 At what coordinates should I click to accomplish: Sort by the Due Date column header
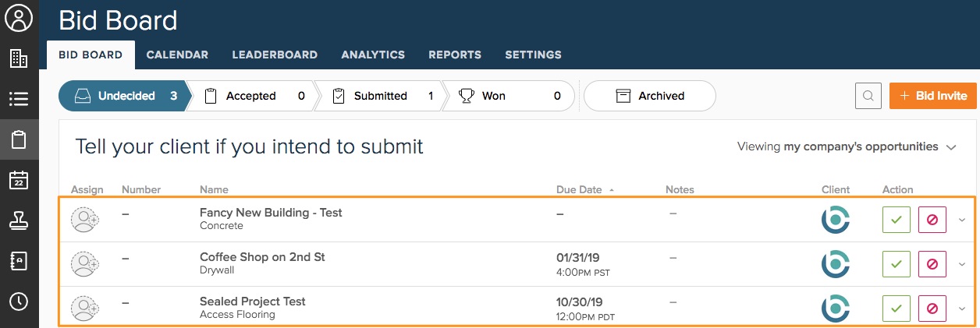[579, 189]
